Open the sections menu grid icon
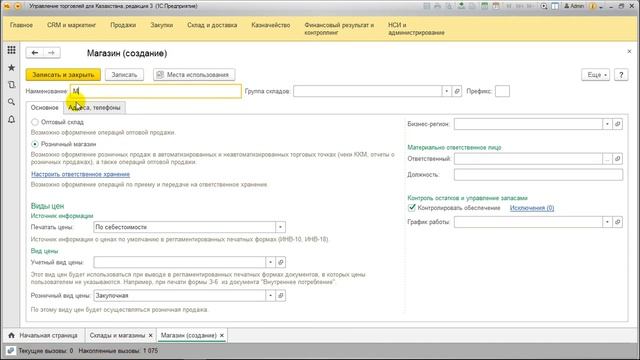Screen dimensions: 640x360 click(11, 50)
